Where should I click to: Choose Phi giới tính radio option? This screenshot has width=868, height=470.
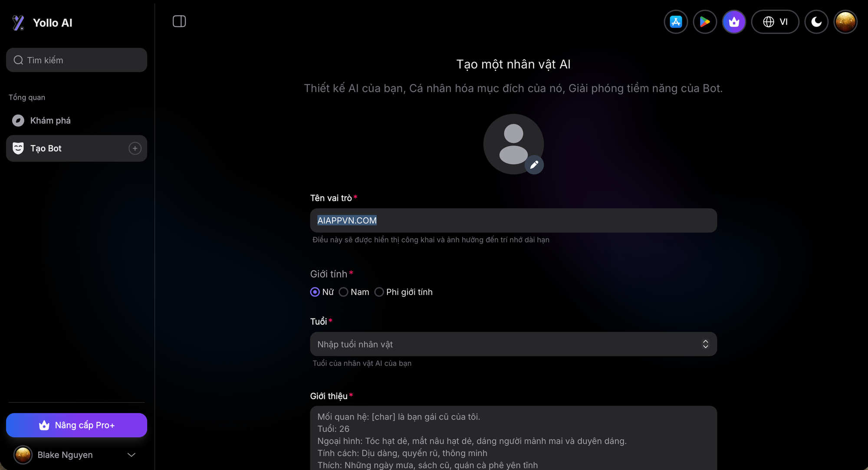click(379, 292)
